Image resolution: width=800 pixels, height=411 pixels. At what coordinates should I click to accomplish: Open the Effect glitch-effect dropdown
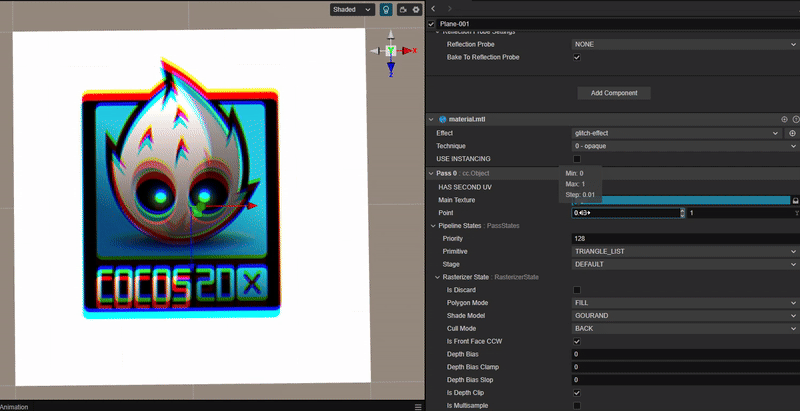coord(677,133)
